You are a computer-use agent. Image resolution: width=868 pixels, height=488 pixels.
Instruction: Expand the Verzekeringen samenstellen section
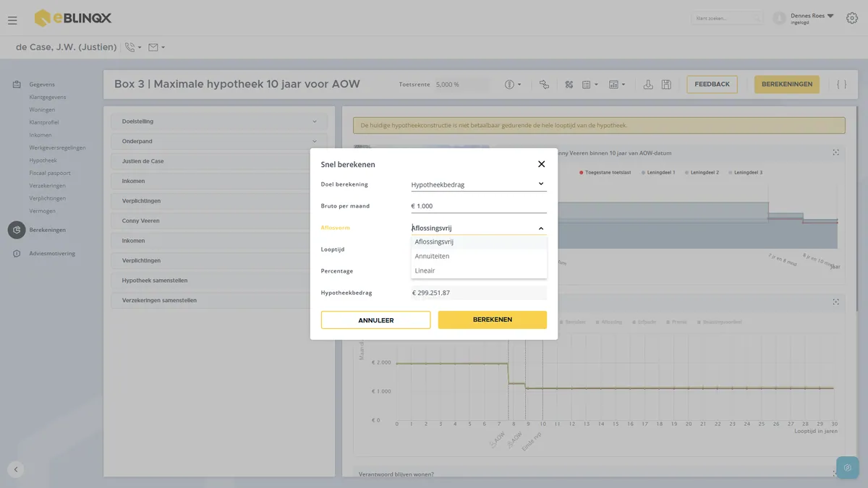point(219,300)
